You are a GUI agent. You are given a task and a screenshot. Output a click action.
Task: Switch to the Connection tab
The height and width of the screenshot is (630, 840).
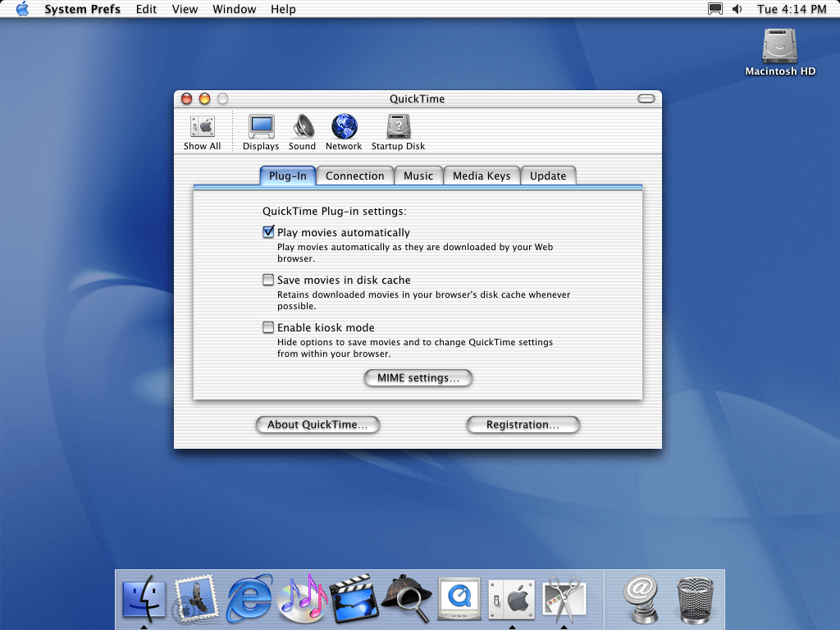pos(354,176)
